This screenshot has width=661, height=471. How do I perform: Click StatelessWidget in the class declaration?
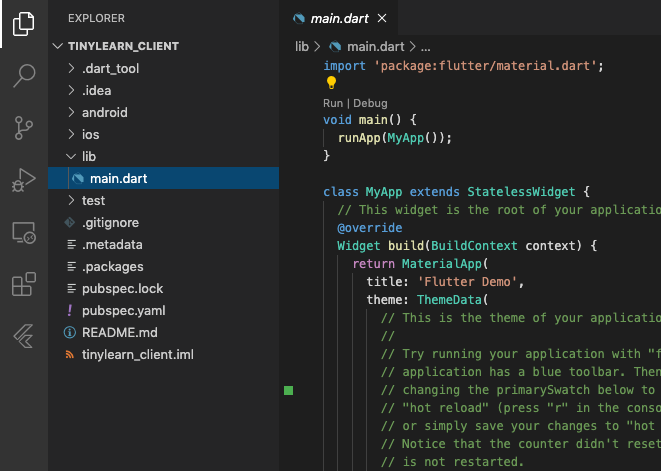click(x=521, y=192)
